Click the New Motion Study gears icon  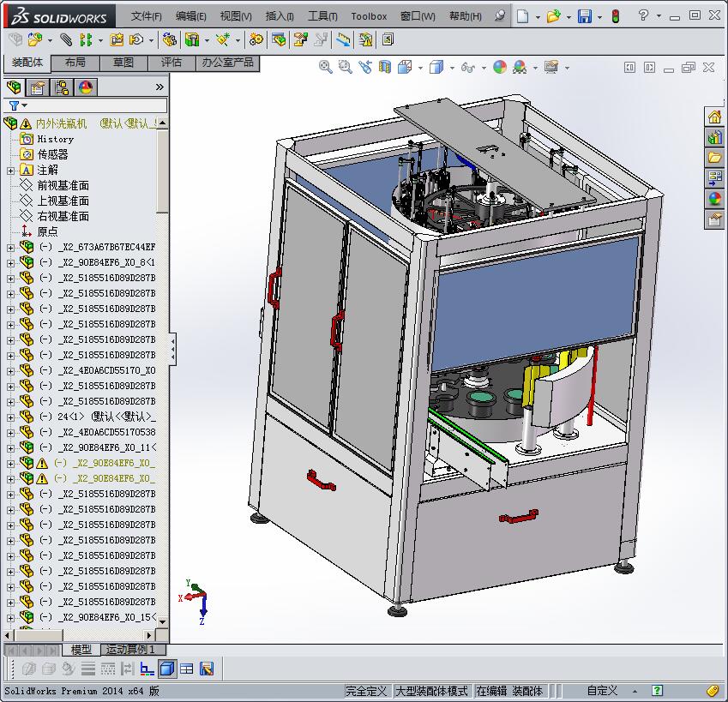pos(256,40)
